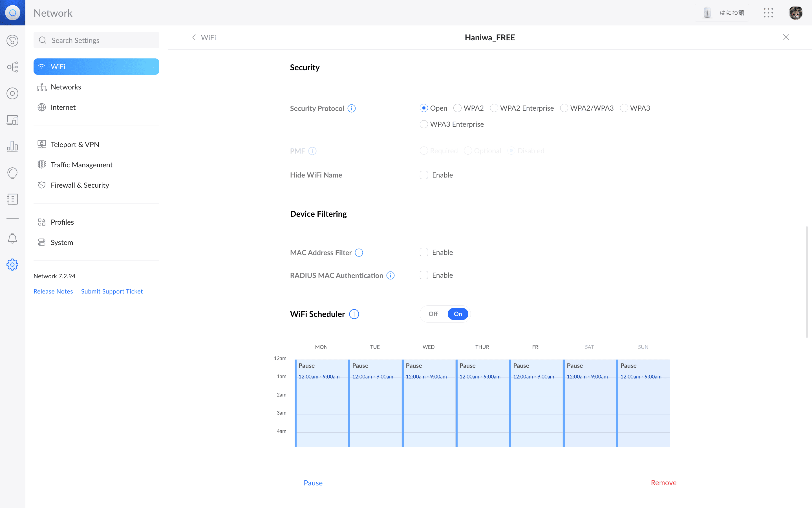Open the user profile avatar
Image resolution: width=812 pixels, height=508 pixels.
[x=796, y=13]
